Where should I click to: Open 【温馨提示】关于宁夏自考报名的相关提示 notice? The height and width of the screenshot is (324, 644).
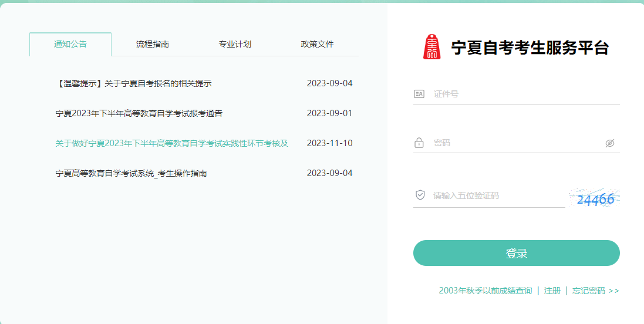(133, 83)
